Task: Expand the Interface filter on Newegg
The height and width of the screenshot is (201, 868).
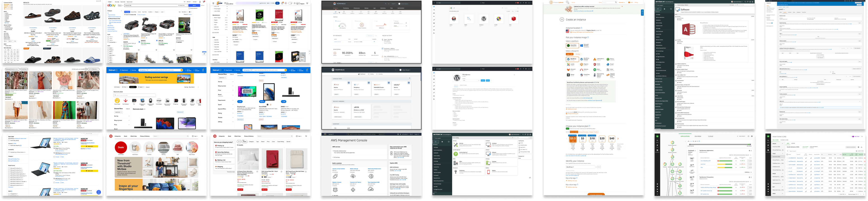Action: 220,60
